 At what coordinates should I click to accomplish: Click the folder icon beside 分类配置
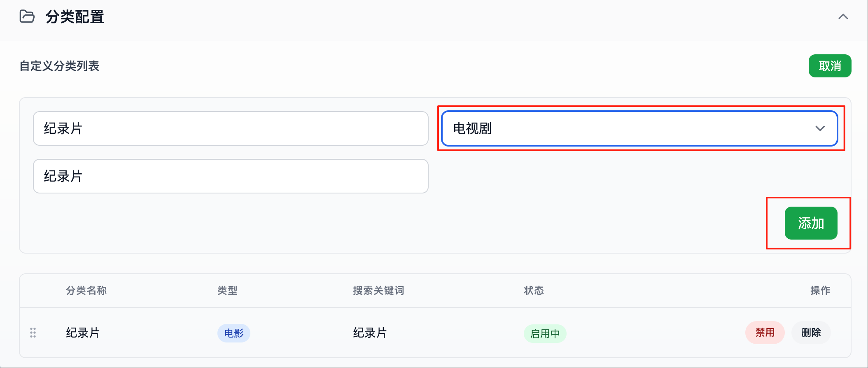(x=27, y=16)
